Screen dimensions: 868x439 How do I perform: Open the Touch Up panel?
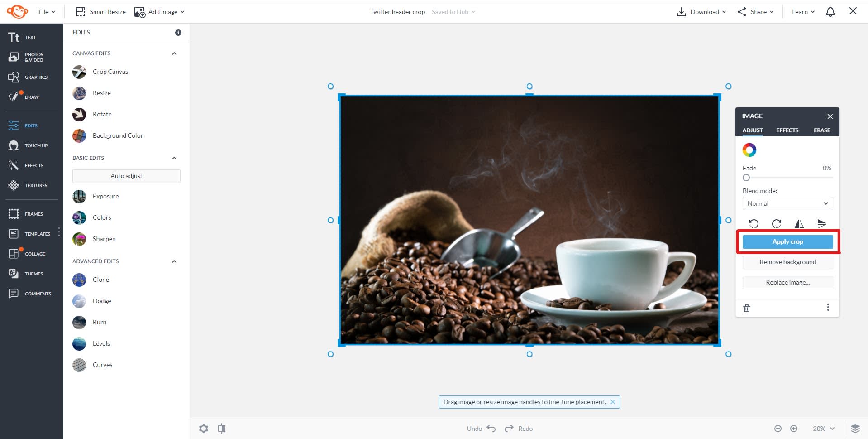click(x=28, y=145)
